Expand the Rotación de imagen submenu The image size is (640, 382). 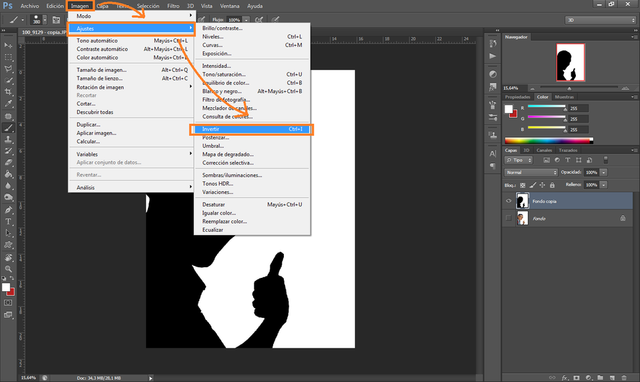tap(131, 87)
